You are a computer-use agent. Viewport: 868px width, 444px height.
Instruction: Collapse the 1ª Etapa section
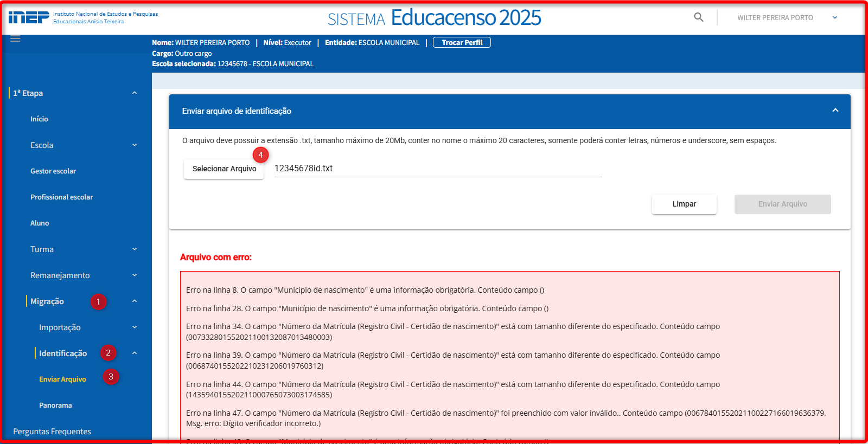135,93
